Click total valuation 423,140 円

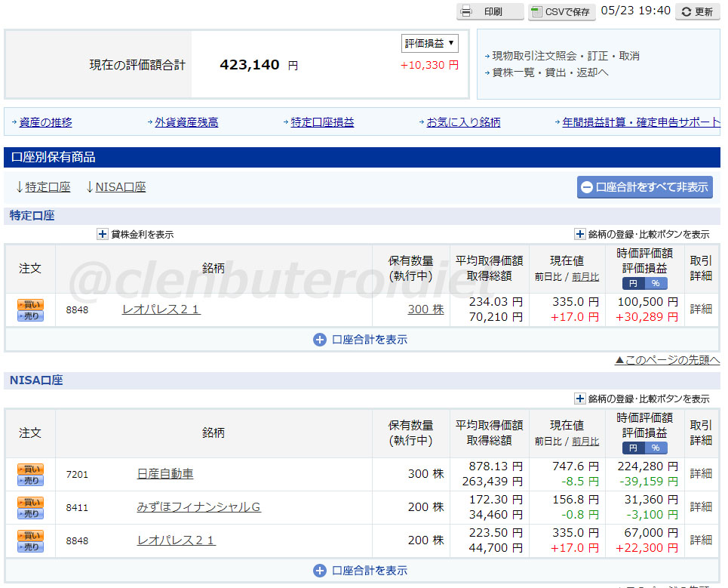(259, 65)
